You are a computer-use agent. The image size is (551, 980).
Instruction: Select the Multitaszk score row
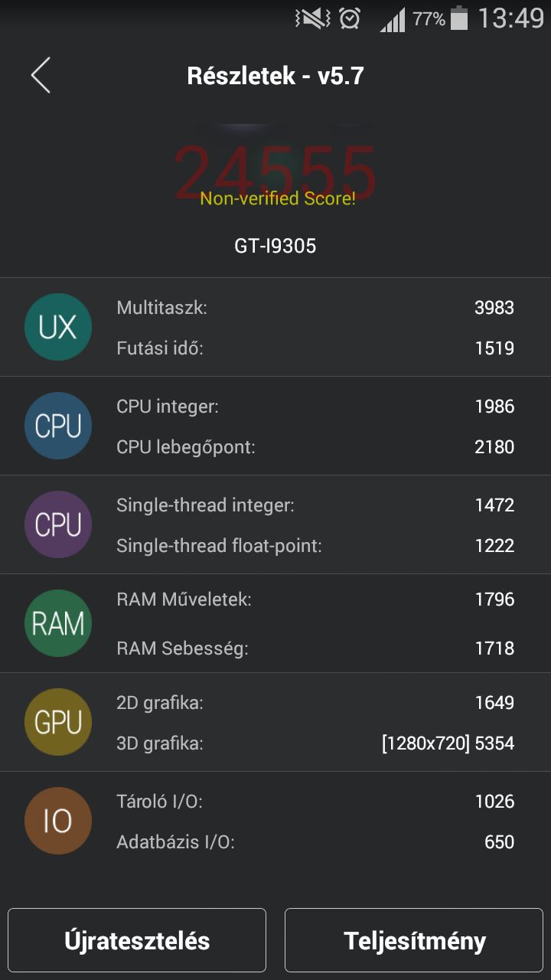[315, 308]
